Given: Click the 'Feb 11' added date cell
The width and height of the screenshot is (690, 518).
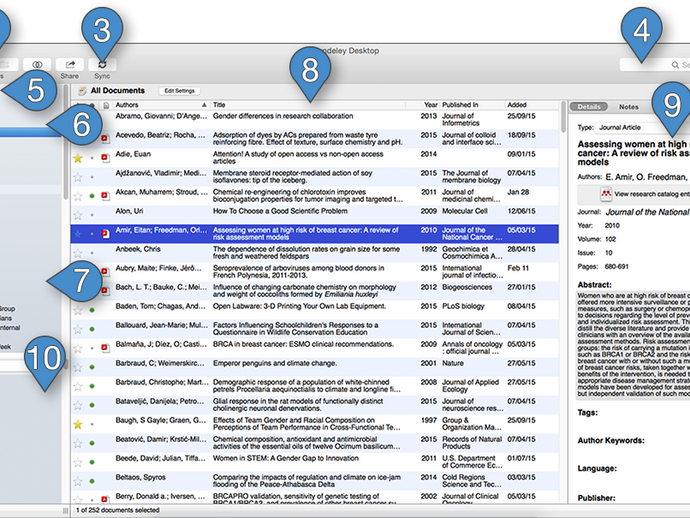Looking at the screenshot, I should tap(518, 268).
